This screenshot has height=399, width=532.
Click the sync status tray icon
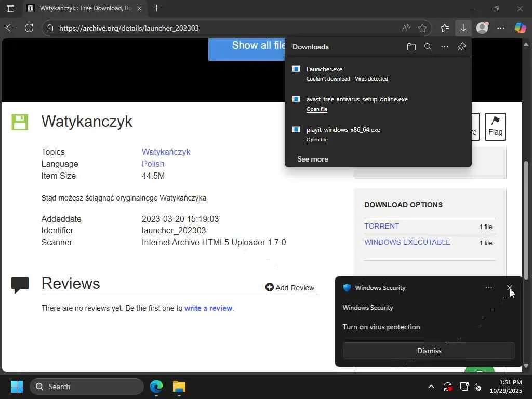click(447, 387)
